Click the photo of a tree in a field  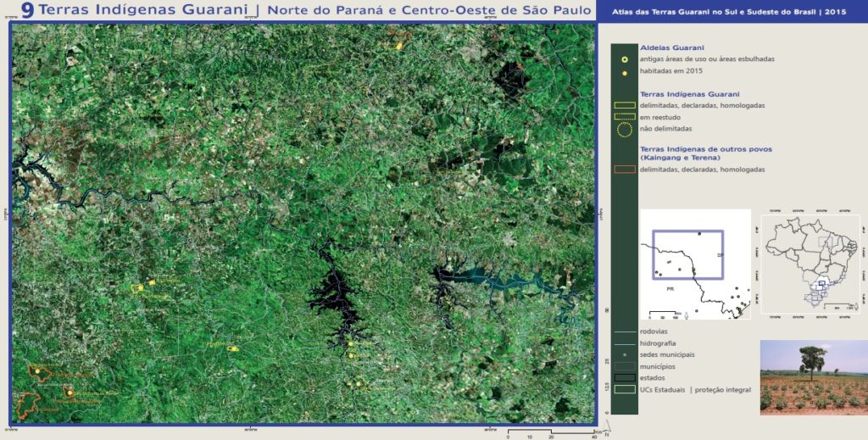(814, 377)
